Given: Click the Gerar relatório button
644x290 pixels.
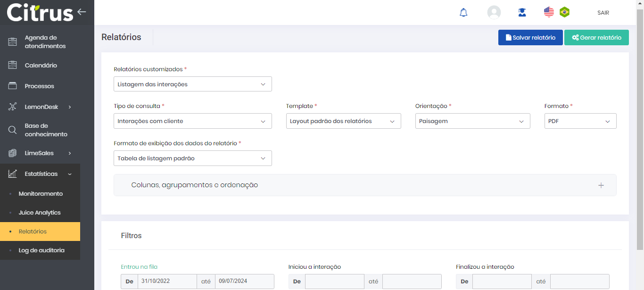Looking at the screenshot, I should pos(596,38).
